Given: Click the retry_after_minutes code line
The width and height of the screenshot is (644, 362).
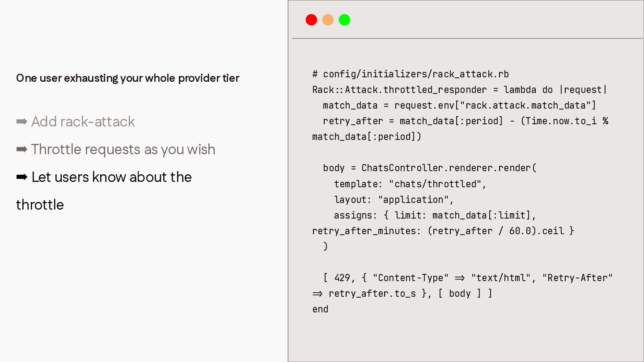Looking at the screenshot, I should point(443,231).
